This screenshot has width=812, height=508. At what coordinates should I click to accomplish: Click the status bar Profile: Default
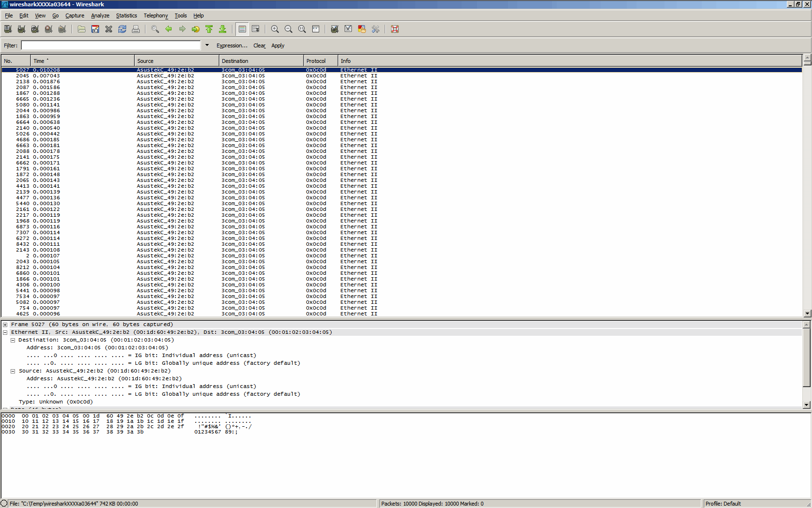(x=723, y=504)
